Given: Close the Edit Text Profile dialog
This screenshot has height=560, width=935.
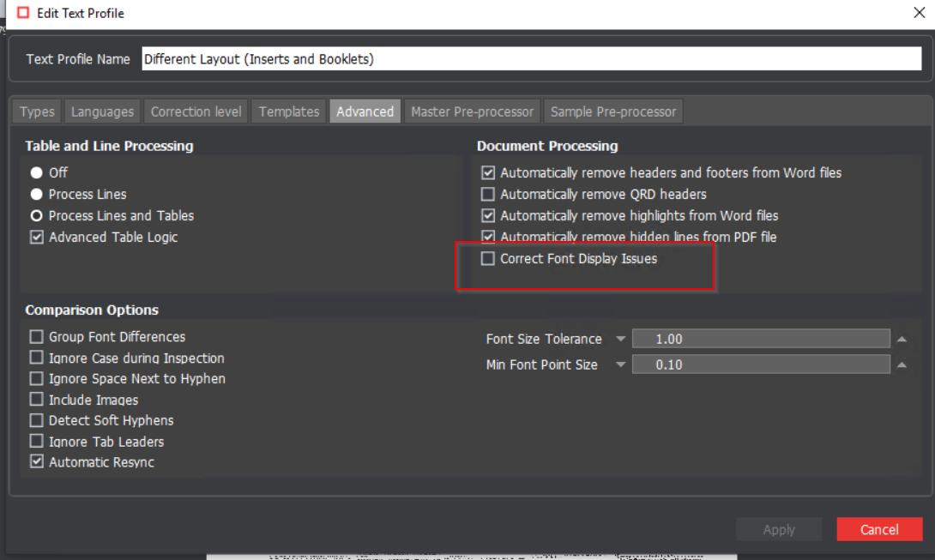Looking at the screenshot, I should point(919,13).
